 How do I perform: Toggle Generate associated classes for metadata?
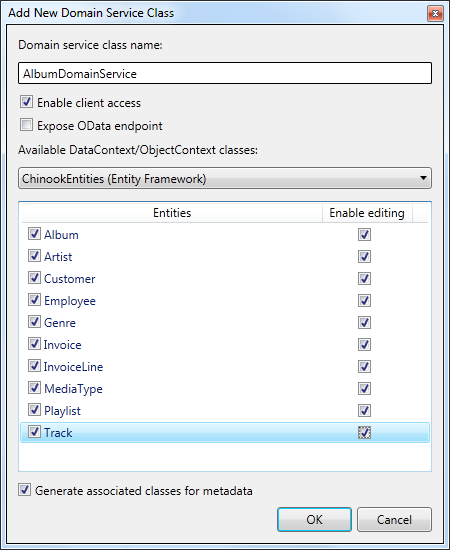pos(25,490)
